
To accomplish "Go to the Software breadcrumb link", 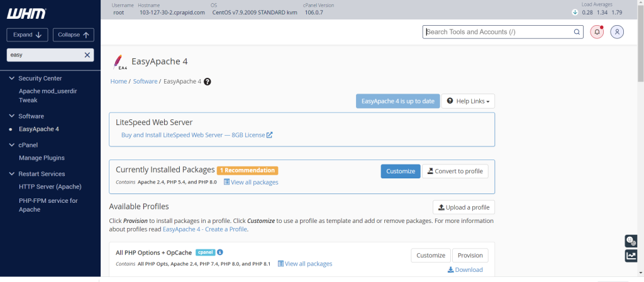I will (145, 82).
